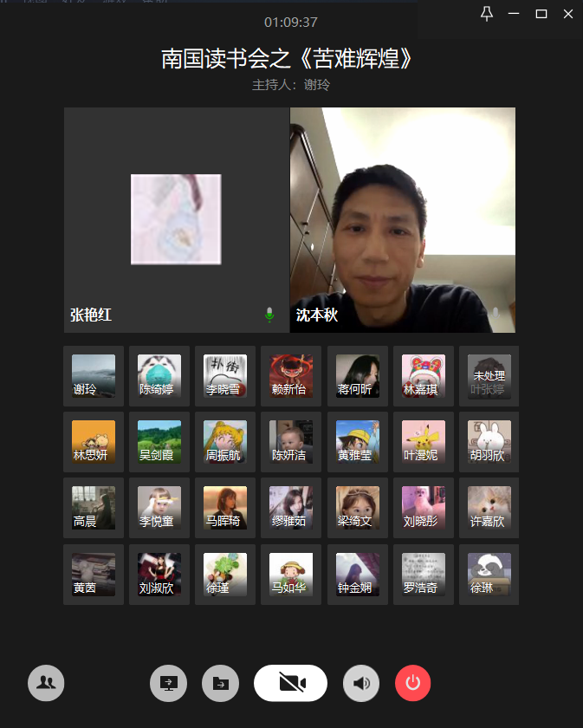Open the participants list icon
Viewport: 583px width, 728px height.
click(46, 683)
